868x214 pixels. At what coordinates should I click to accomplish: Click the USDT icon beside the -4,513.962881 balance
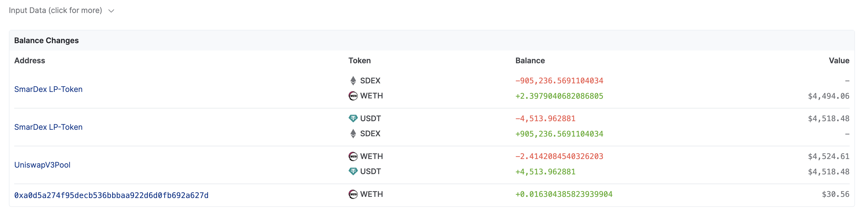[x=353, y=119]
